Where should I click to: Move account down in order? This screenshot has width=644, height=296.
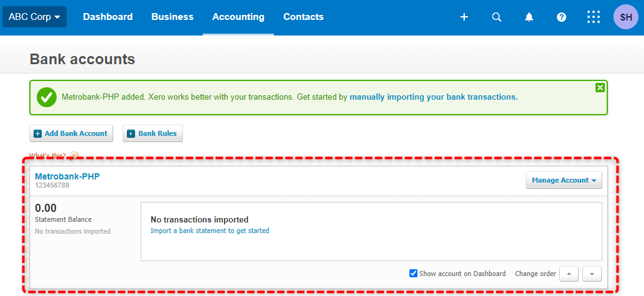592,274
